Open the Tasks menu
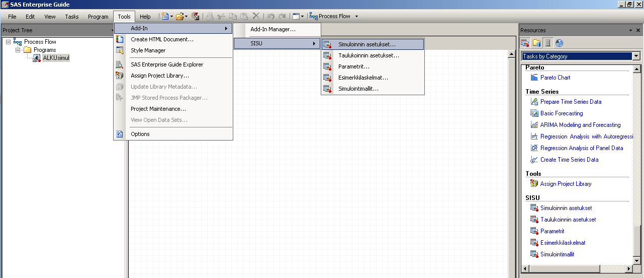 72,17
